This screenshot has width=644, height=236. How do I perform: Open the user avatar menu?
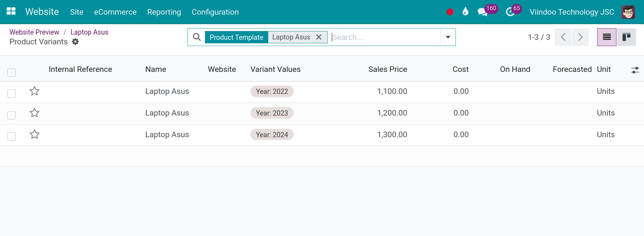pyautogui.click(x=628, y=12)
